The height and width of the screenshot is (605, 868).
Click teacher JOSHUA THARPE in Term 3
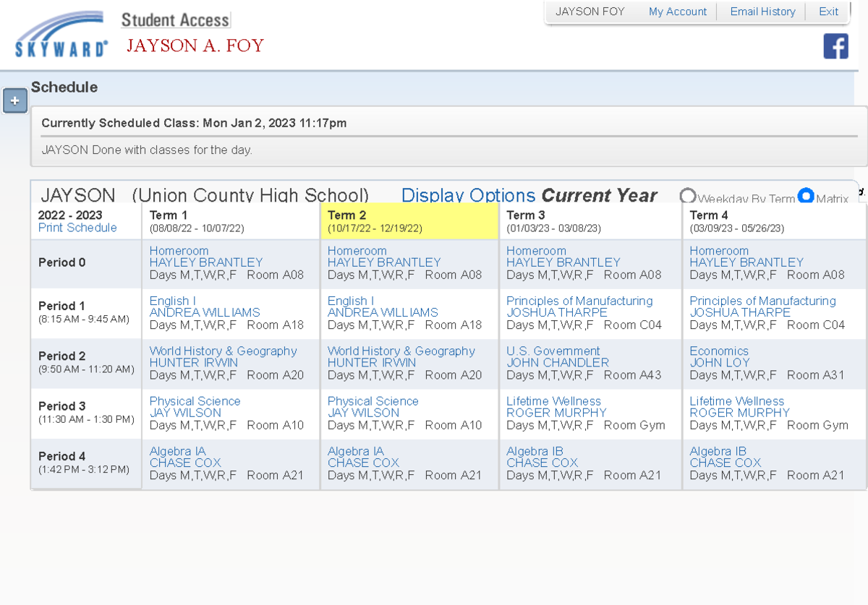(557, 312)
